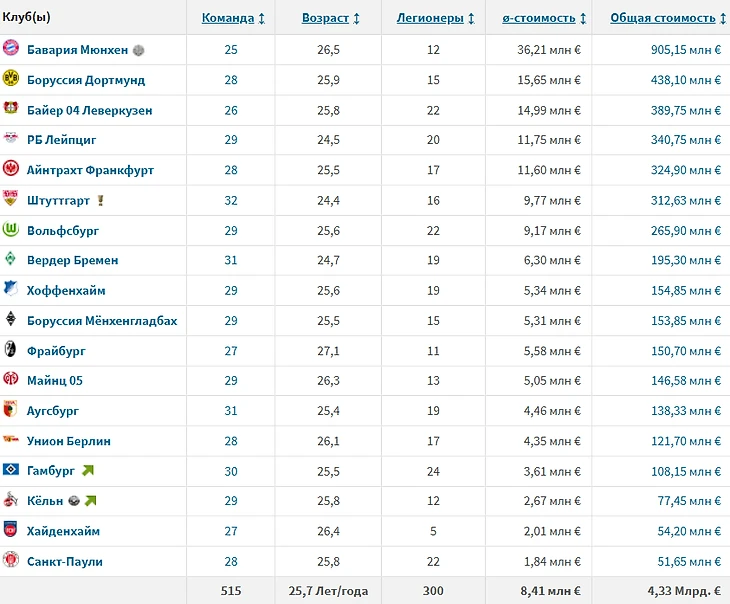Sort by Общая стоимость column header
This screenshot has height=604, width=730.
[x=663, y=18]
